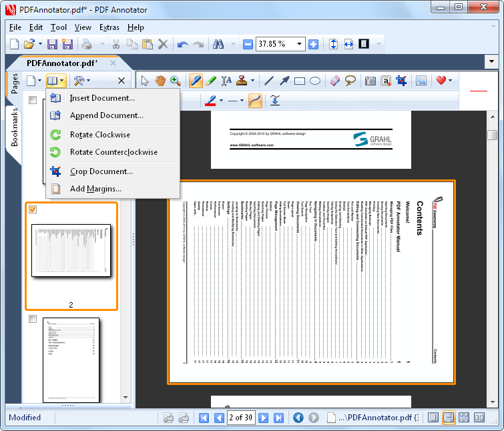Uncheck the page 2 thumbnail checkbox
Screen dimensions: 504x431
coord(33,209)
